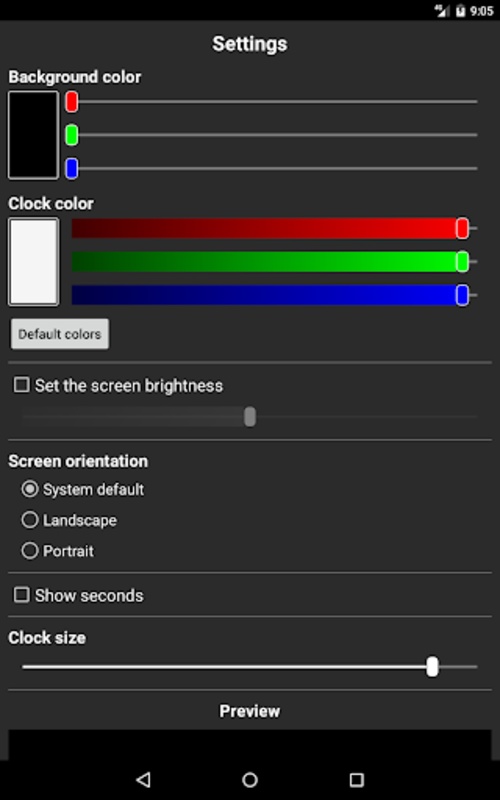Viewport: 500px width, 800px height.
Task: Click the black background color swatch
Action: pos(33,135)
